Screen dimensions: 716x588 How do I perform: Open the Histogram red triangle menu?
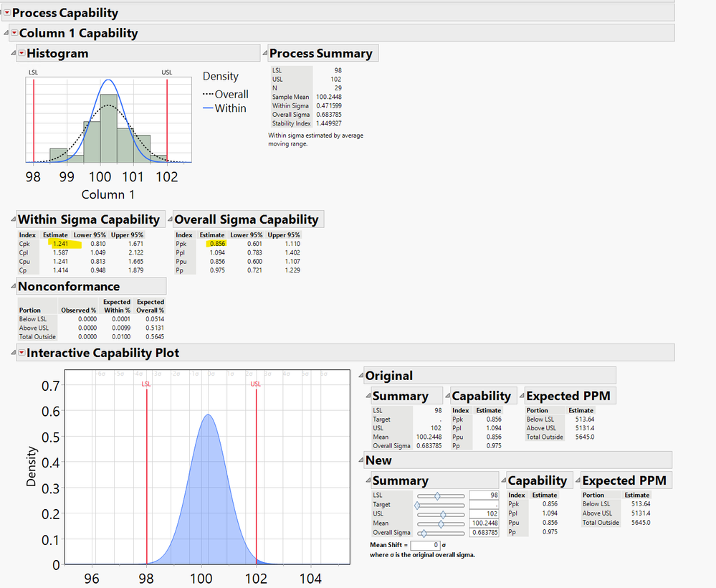click(22, 53)
